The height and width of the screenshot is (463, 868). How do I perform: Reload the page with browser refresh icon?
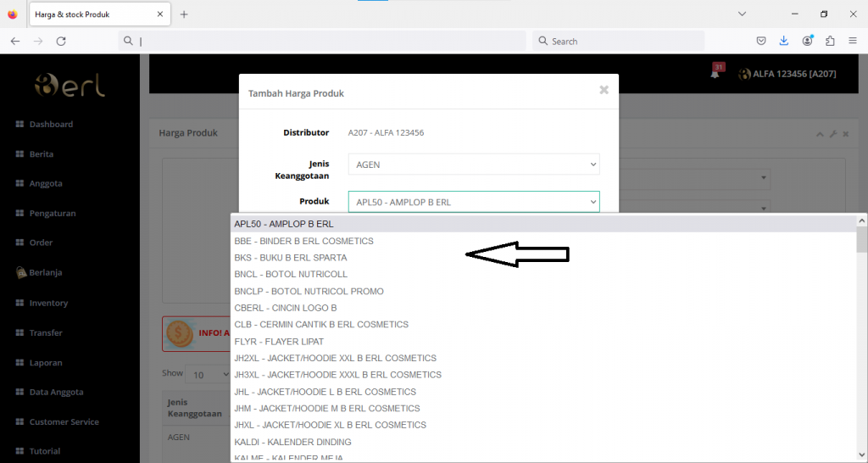[61, 41]
